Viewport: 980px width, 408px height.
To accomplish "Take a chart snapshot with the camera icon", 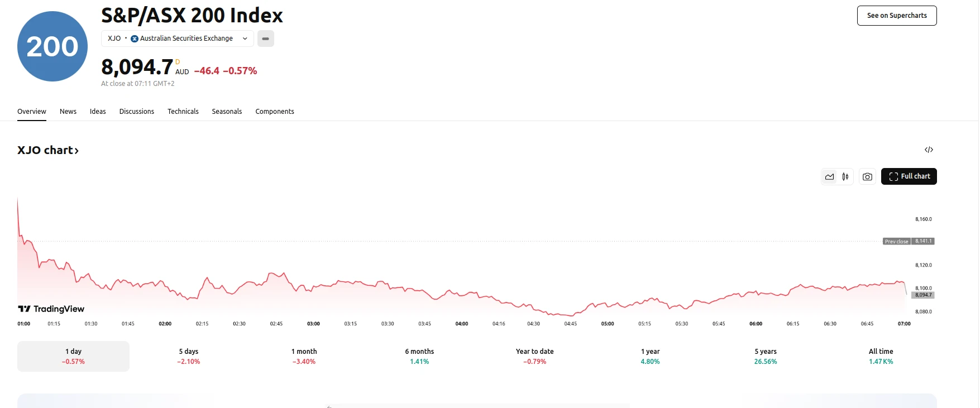I will (867, 176).
